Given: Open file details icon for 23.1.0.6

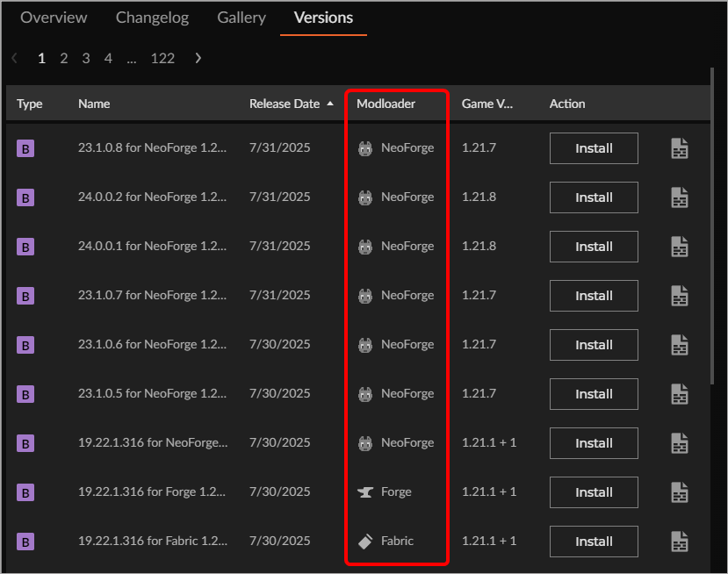Looking at the screenshot, I should pyautogui.click(x=680, y=345).
